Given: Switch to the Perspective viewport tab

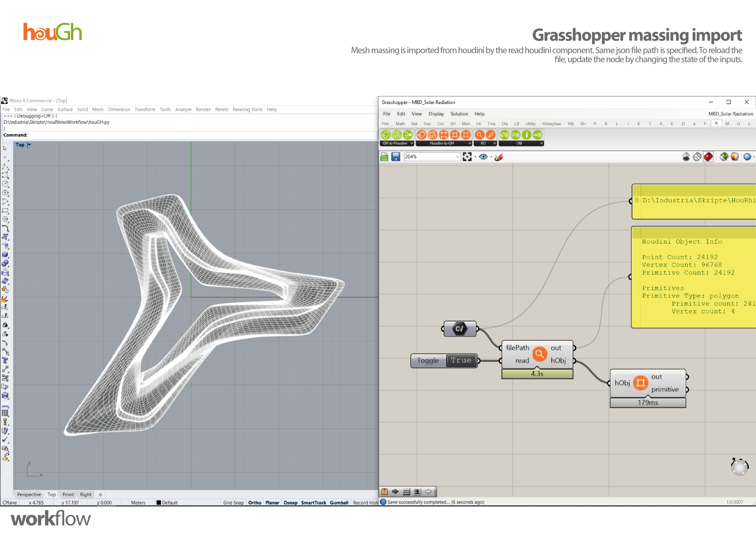Looking at the screenshot, I should pyautogui.click(x=29, y=494).
